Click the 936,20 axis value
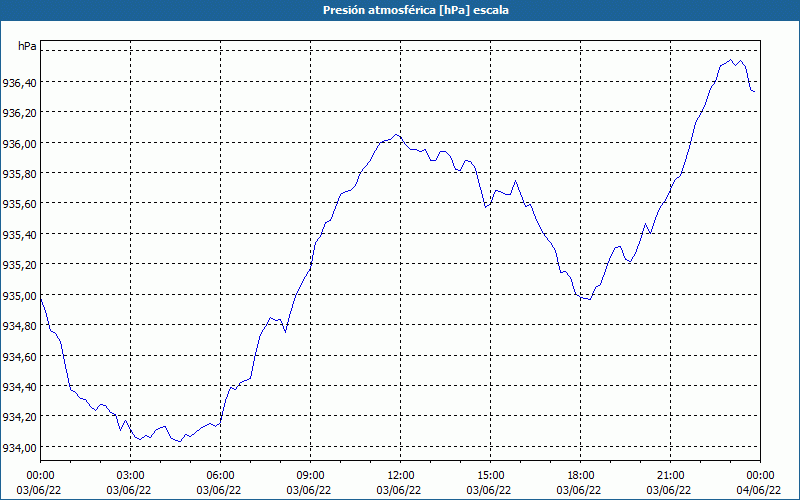The width and height of the screenshot is (800, 500). point(19,113)
